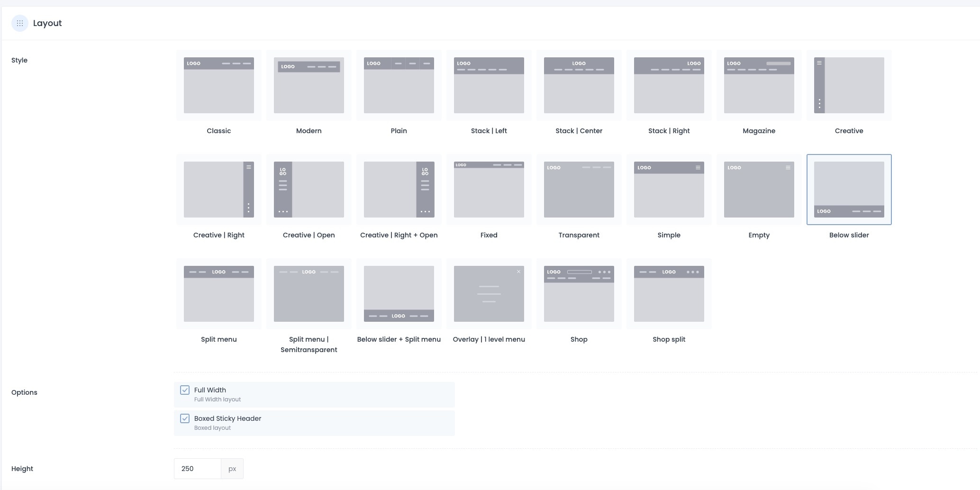Select the Magazine header layout icon
This screenshot has height=490, width=980.
click(x=759, y=85)
